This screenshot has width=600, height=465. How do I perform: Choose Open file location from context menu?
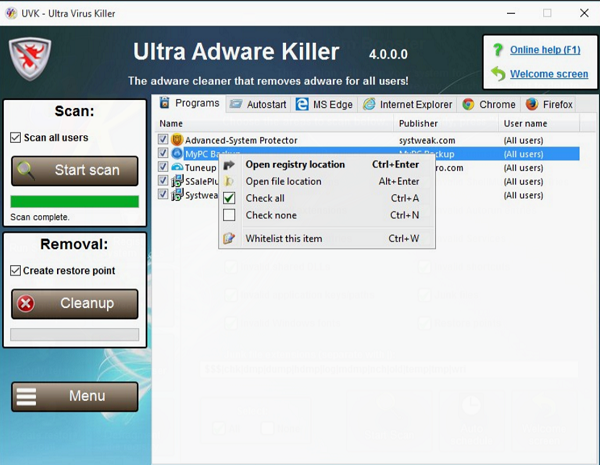point(327,181)
